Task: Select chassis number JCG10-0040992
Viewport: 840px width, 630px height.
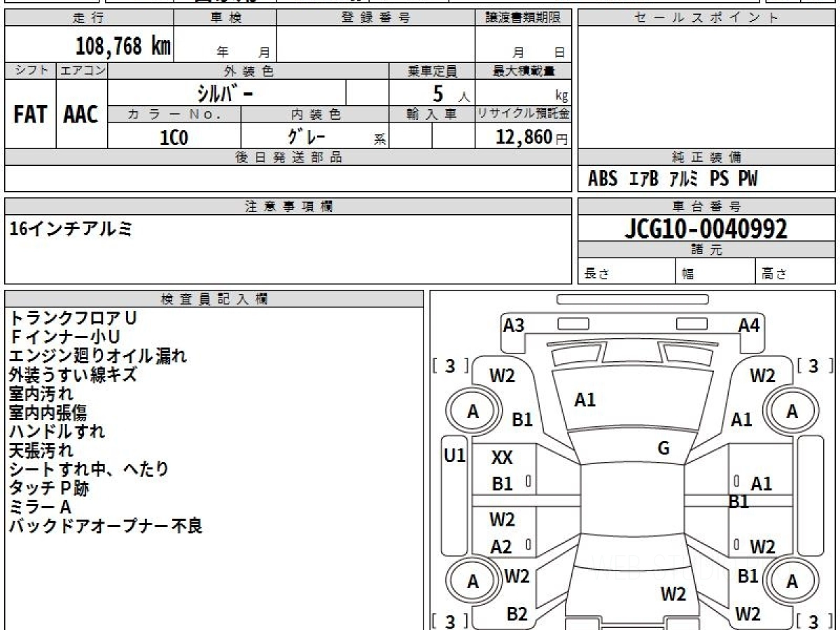Action: point(706,228)
